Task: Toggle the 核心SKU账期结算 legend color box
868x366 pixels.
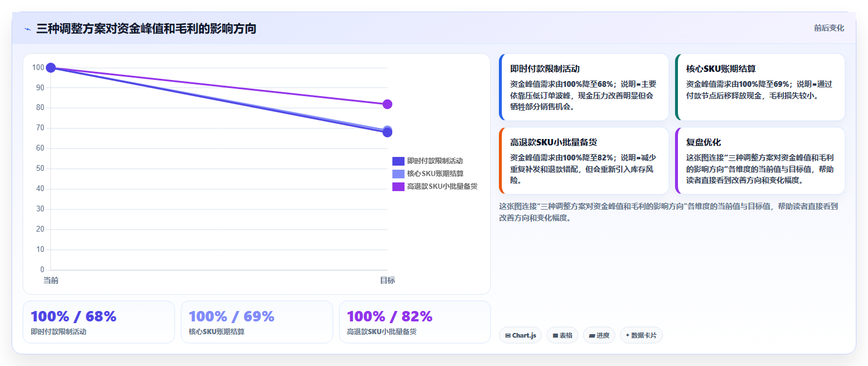Action: point(398,174)
